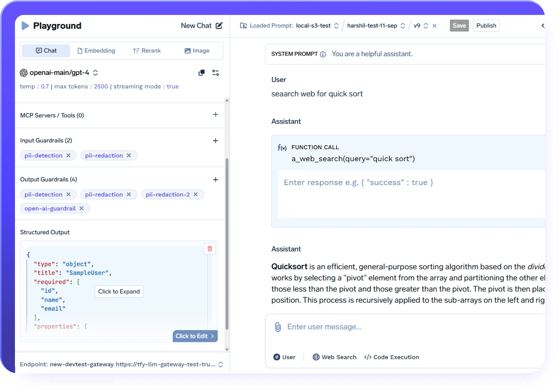
Task: Toggle streaming mode setting
Action: 173,86
